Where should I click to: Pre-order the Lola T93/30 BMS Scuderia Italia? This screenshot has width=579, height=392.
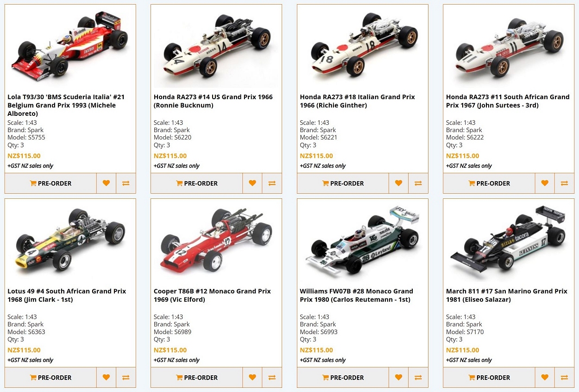[50, 183]
